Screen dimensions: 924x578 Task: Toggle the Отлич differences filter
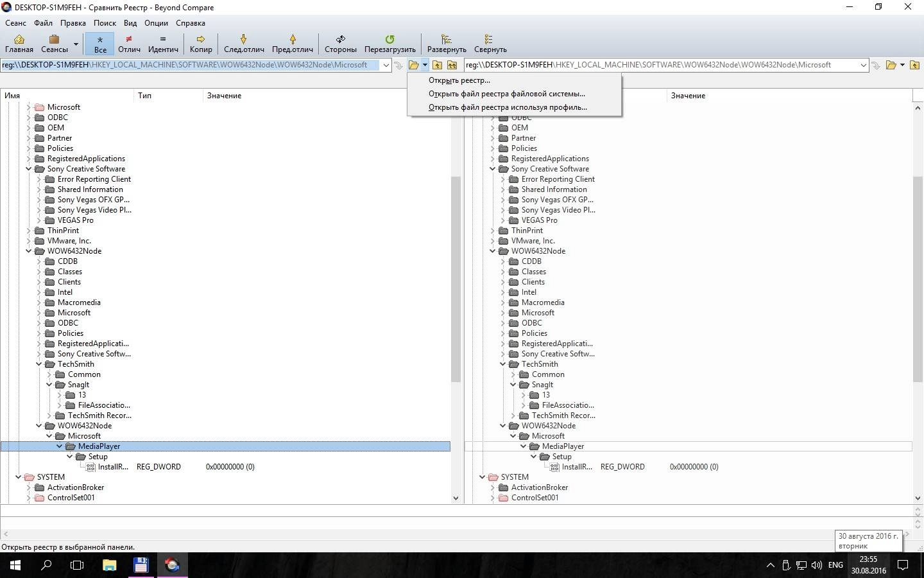pos(129,44)
